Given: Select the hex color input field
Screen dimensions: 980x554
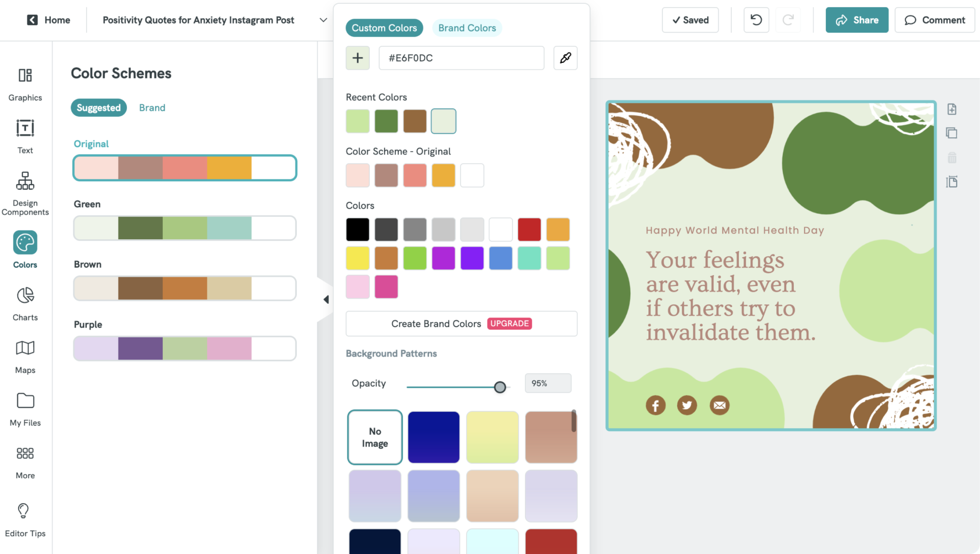Looking at the screenshot, I should tap(461, 58).
